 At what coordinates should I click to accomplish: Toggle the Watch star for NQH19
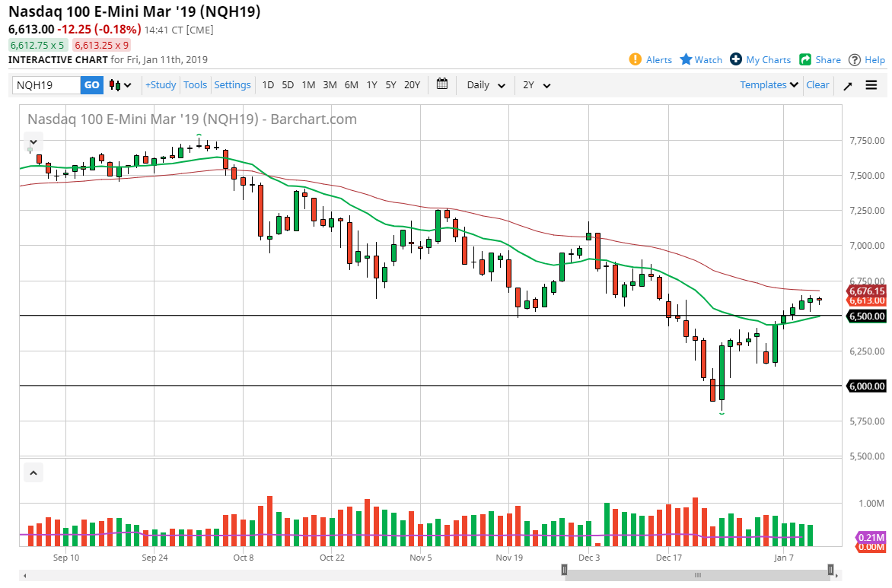point(687,59)
